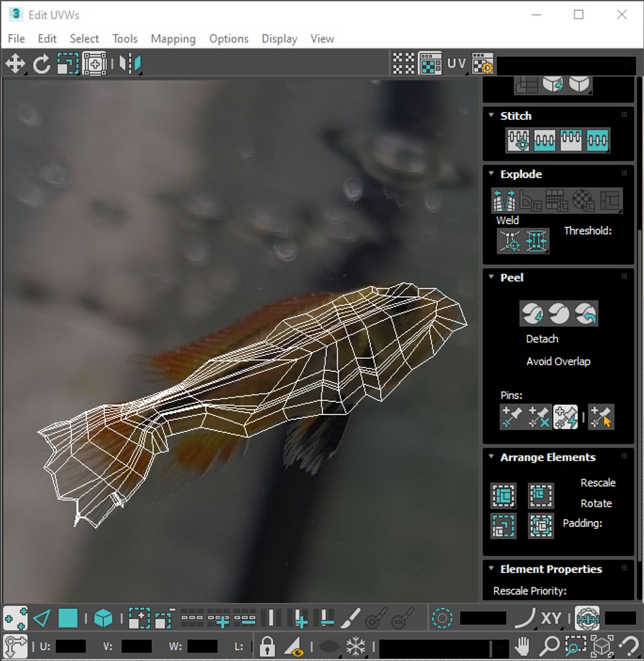Open the Mapping menu

pos(173,39)
